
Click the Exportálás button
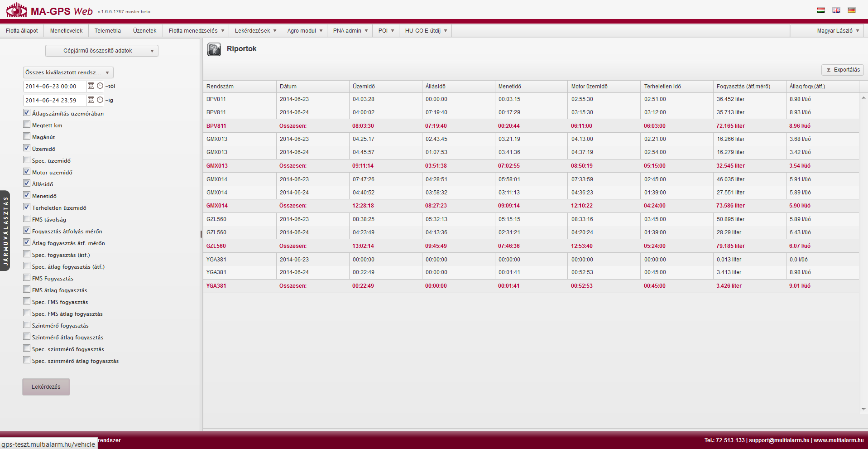843,70
